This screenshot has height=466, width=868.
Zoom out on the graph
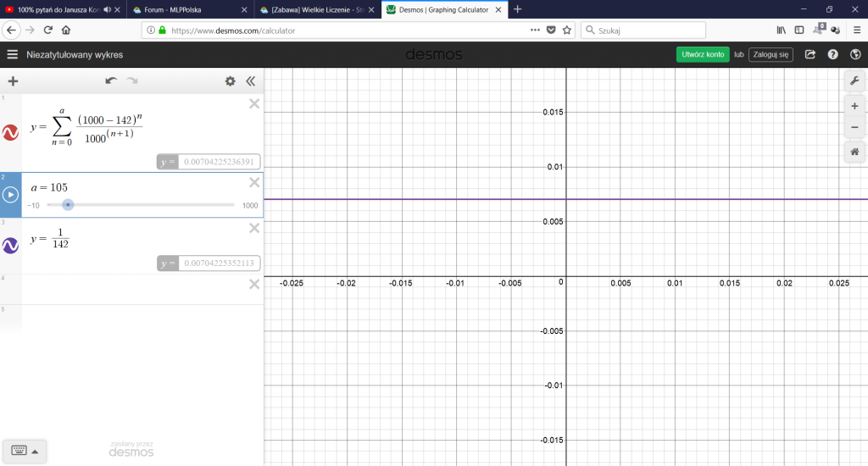(854, 127)
